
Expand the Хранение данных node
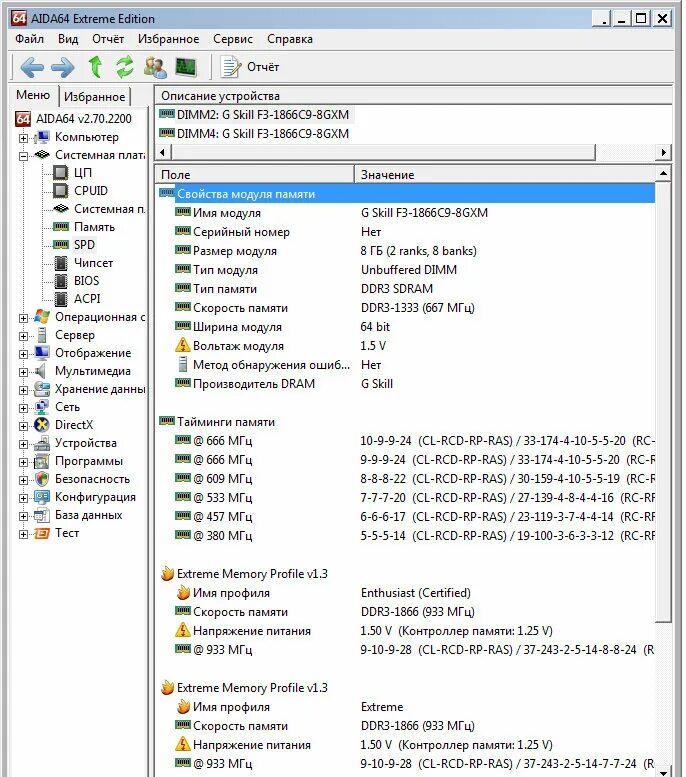pos(23,390)
